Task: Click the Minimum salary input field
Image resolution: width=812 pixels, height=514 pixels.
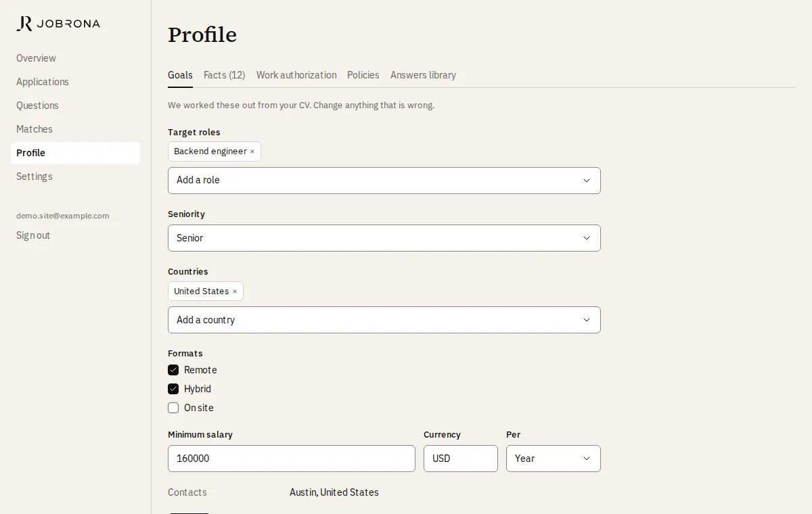Action: coord(292,459)
